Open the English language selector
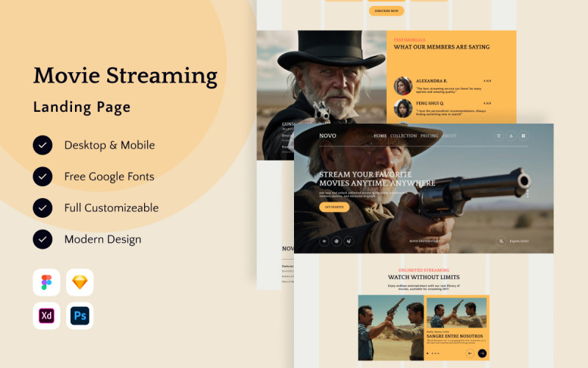This screenshot has width=588, height=368. 519,241
